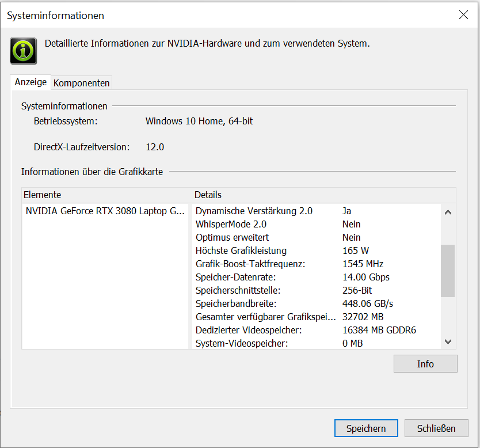Select the Speicher-Datenrate row

(317, 277)
